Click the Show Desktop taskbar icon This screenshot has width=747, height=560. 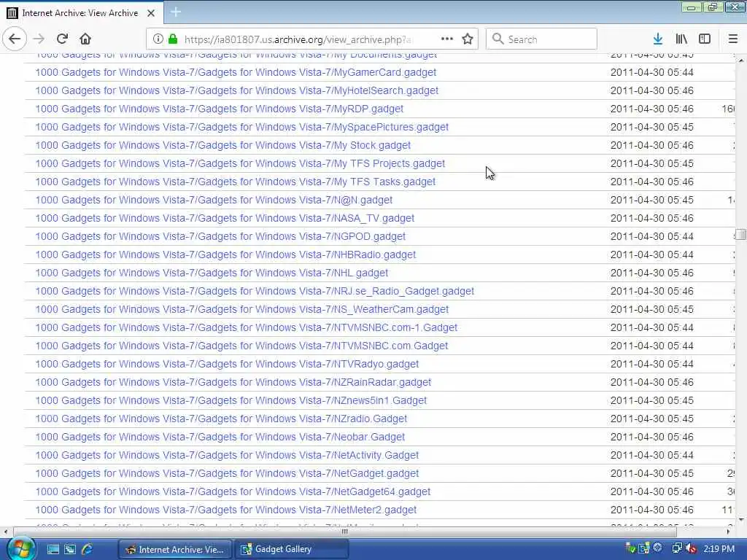[53, 549]
